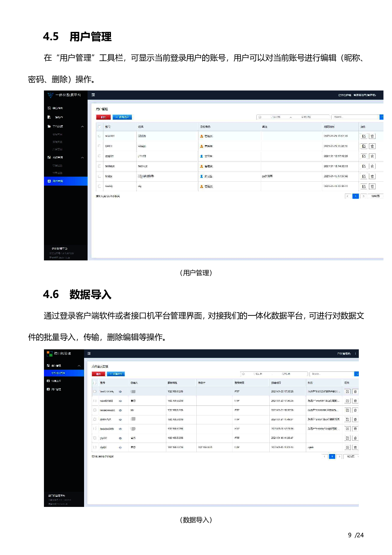The height and width of the screenshot is (555, 392).
Task: Open page size dropdown in 用户管理 table
Action: [376, 196]
